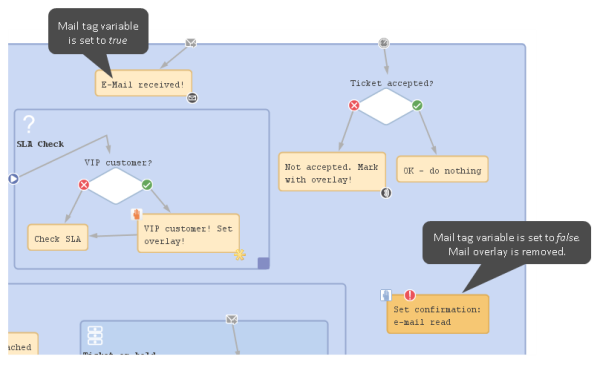
Task: Click the red X on VIP customer? decision
Action: [84, 185]
